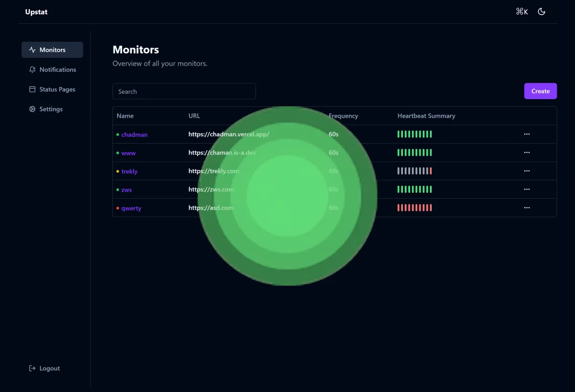Click the Monitors pulse icon
The image size is (575, 392).
coord(32,50)
